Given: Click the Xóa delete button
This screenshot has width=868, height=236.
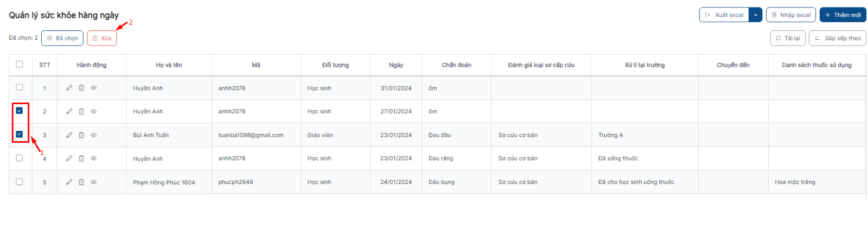Looking at the screenshot, I should click(x=102, y=38).
